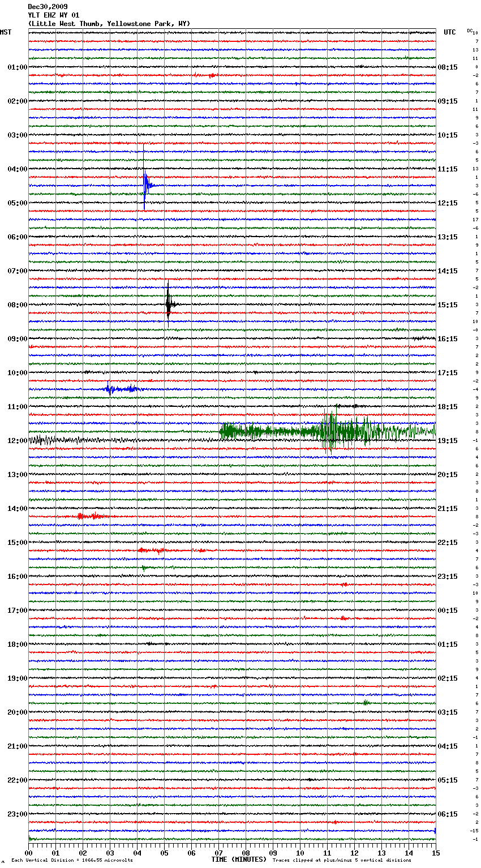Click the blue event burst after 10:00 MST

pyautogui.click(x=123, y=389)
